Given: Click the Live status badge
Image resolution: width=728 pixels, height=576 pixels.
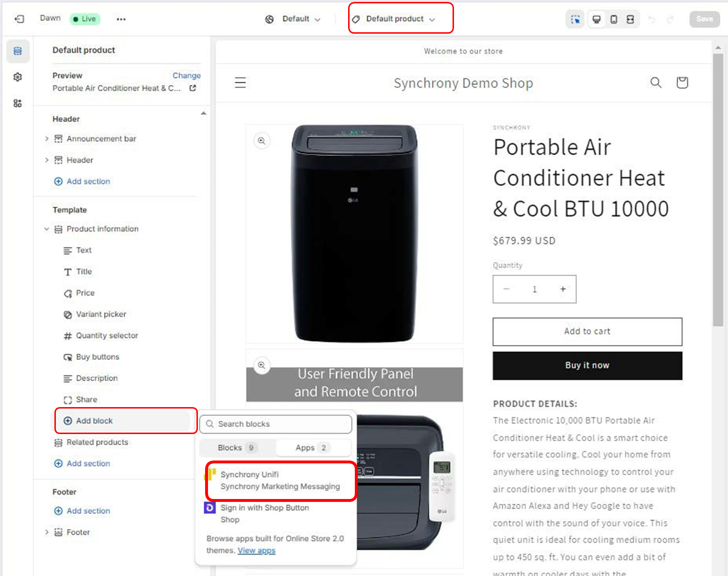Looking at the screenshot, I should (85, 19).
